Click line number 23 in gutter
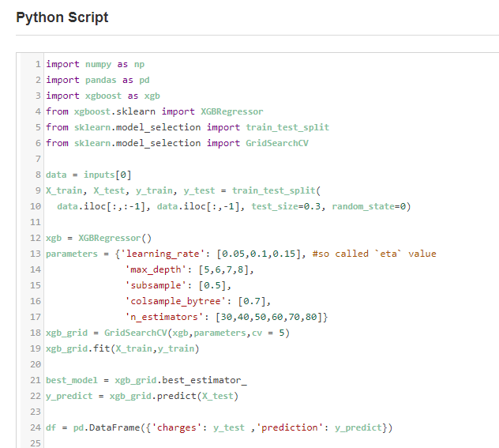The image size is (499, 448). pyautogui.click(x=36, y=412)
